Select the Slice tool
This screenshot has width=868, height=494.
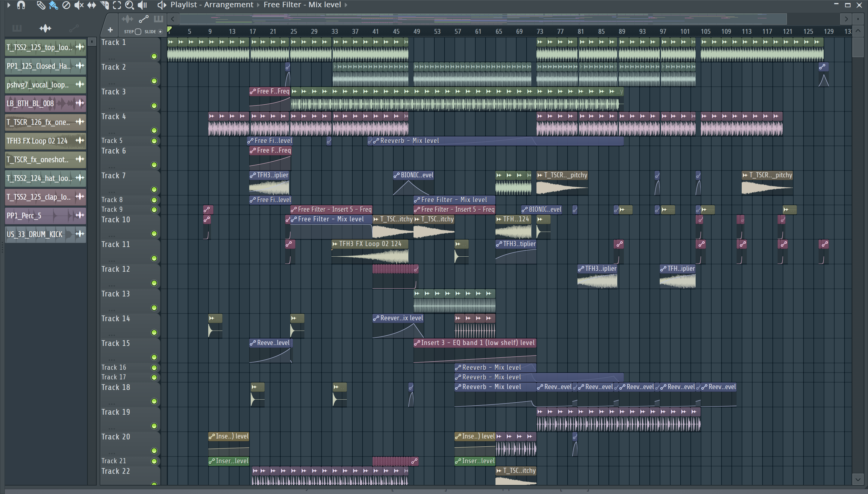pos(104,5)
